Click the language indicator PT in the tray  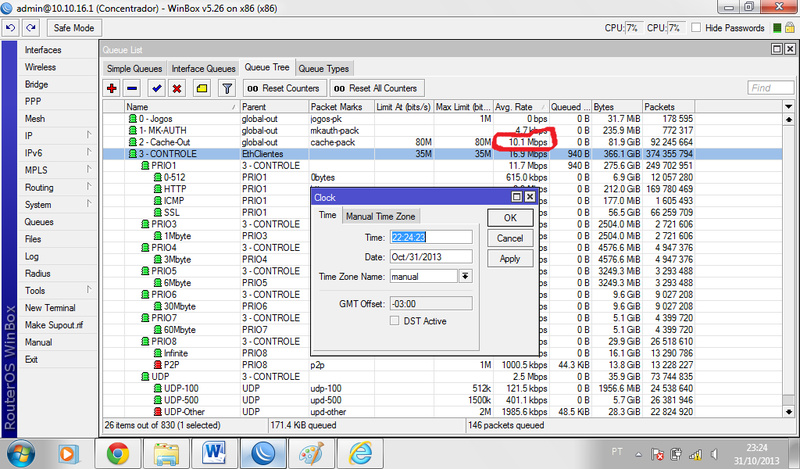coord(616,452)
